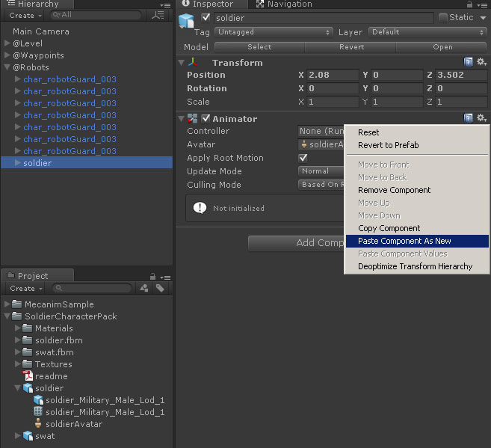Open the Hierarchy Create menu button
This screenshot has height=448, width=491.
pos(25,16)
